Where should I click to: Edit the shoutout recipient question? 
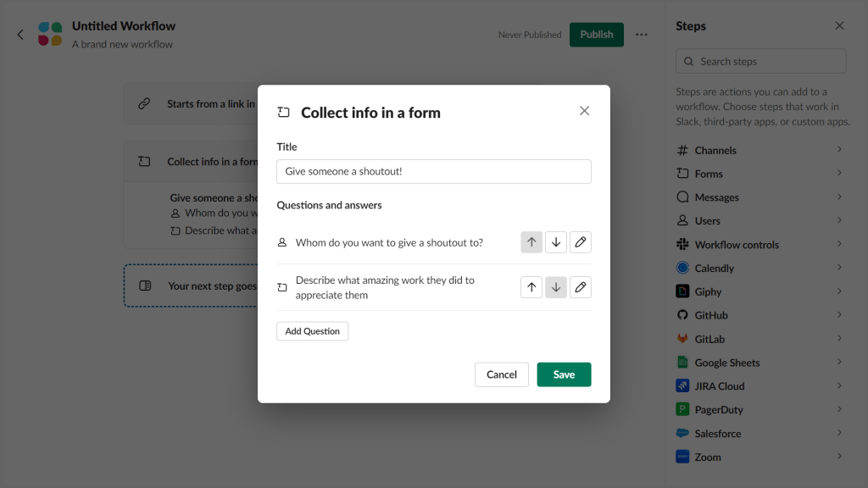[581, 241]
